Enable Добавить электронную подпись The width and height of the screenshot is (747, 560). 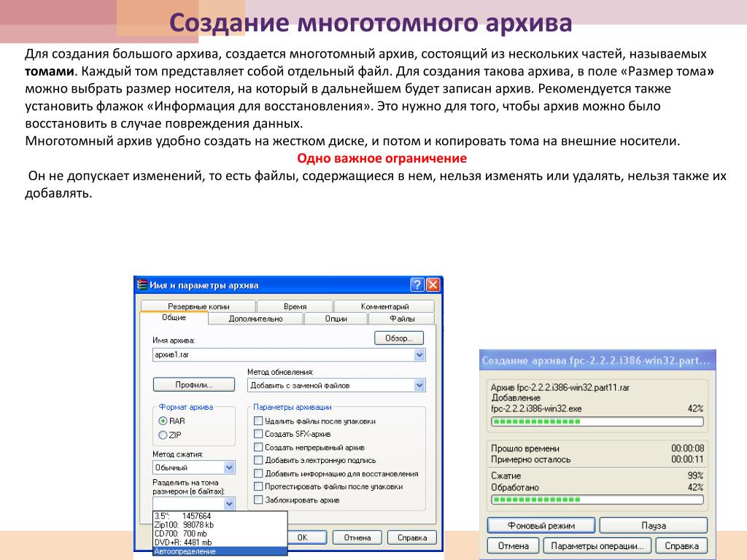click(258, 460)
